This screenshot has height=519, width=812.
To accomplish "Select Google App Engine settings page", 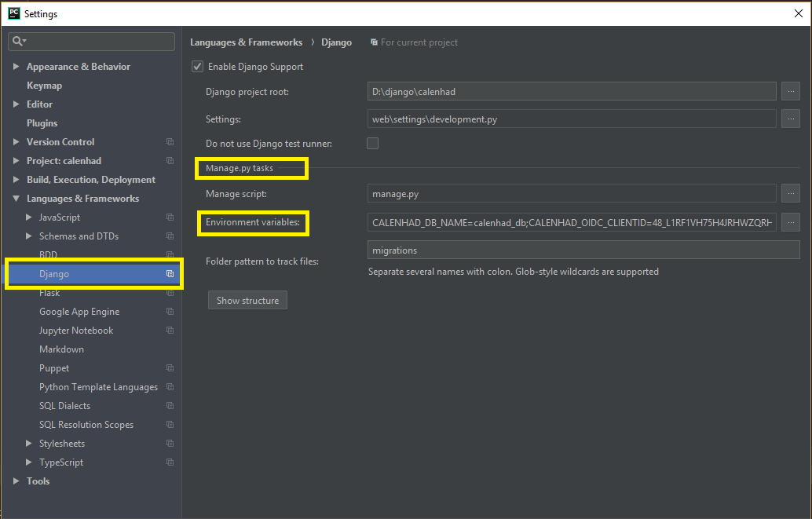I will [79, 311].
